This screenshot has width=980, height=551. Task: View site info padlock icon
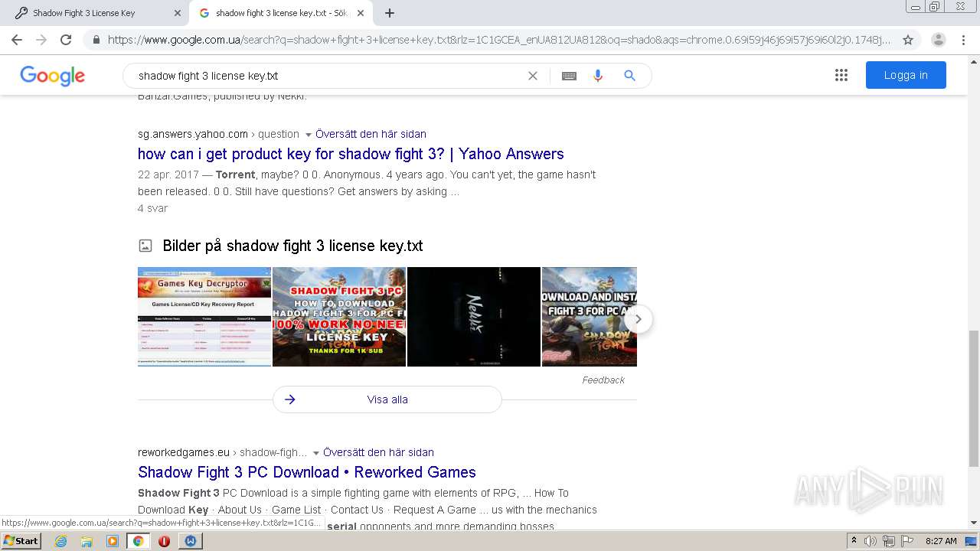pos(96,40)
